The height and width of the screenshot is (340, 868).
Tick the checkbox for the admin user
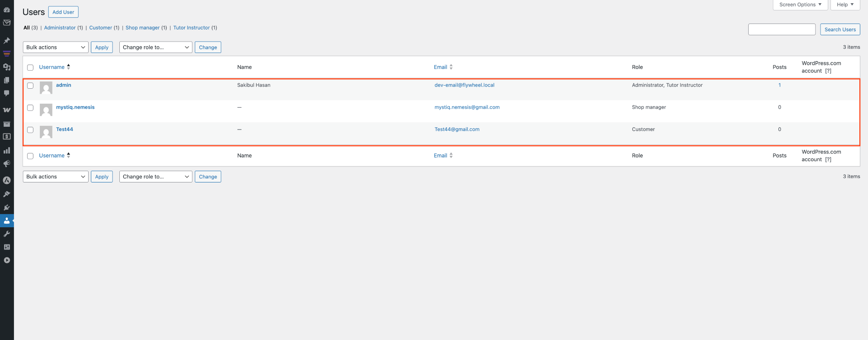click(30, 86)
